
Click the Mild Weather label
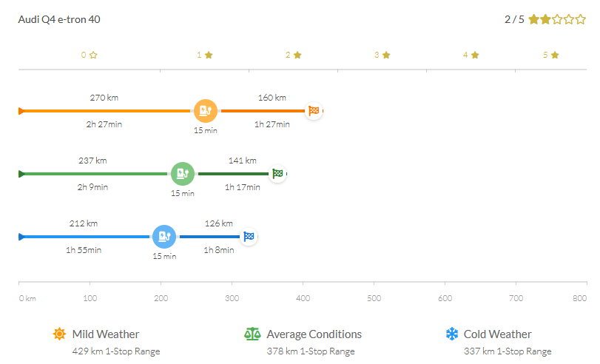pyautogui.click(x=106, y=334)
